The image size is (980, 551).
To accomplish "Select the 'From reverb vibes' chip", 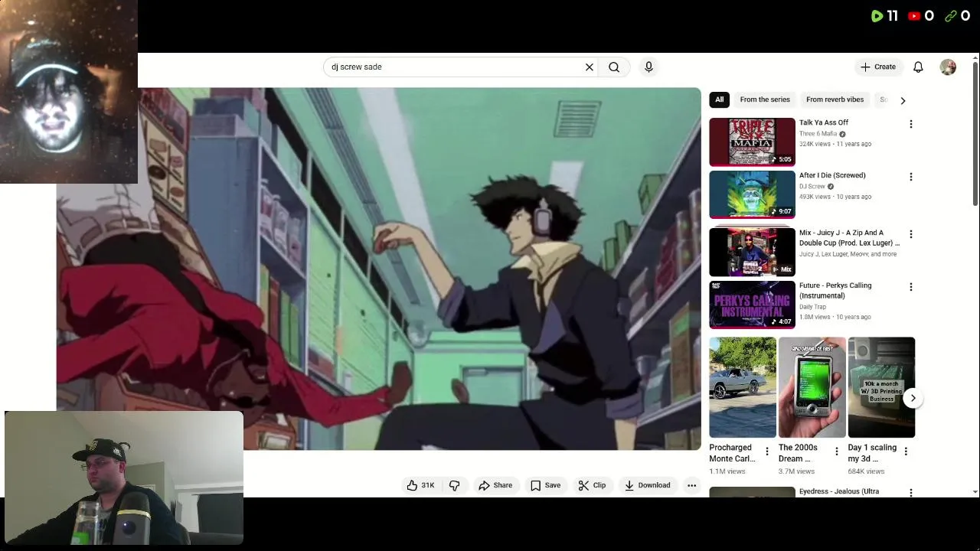I will tap(835, 99).
